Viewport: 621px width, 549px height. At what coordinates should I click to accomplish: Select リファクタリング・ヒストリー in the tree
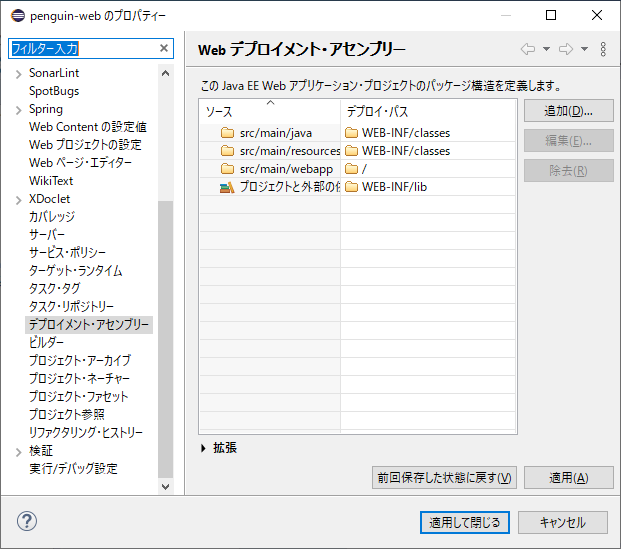coord(86,433)
